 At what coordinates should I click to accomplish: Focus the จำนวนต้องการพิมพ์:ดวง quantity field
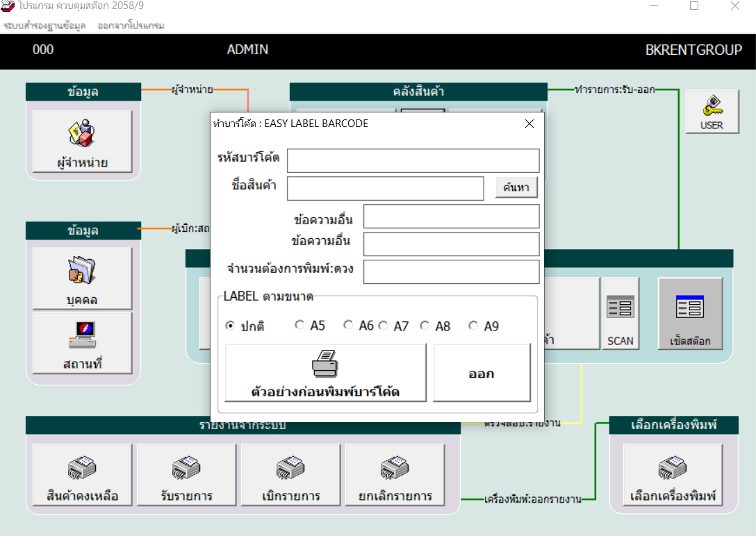point(451,272)
